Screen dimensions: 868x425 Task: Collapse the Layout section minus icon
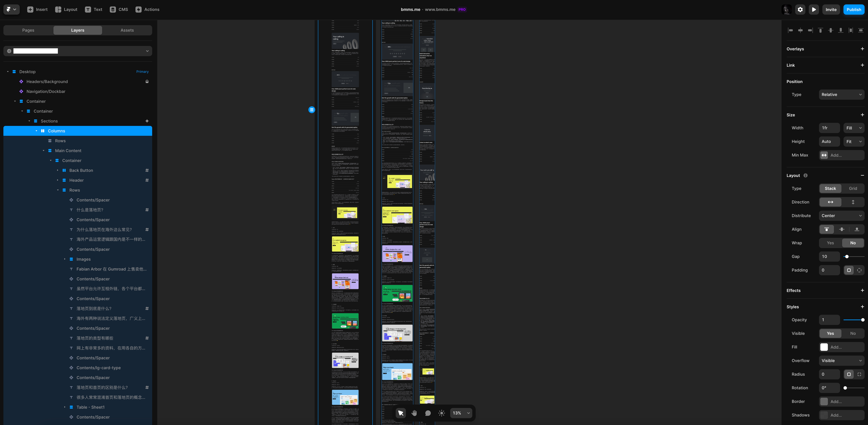(x=862, y=175)
